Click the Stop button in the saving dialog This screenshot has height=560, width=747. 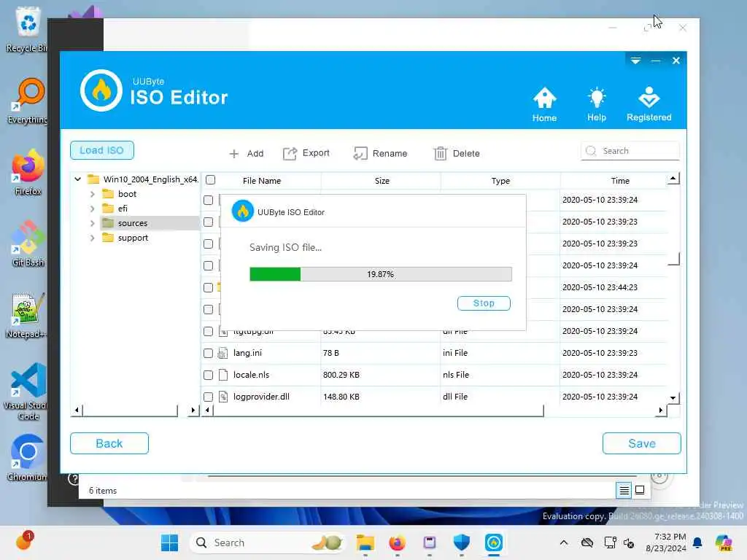point(484,303)
